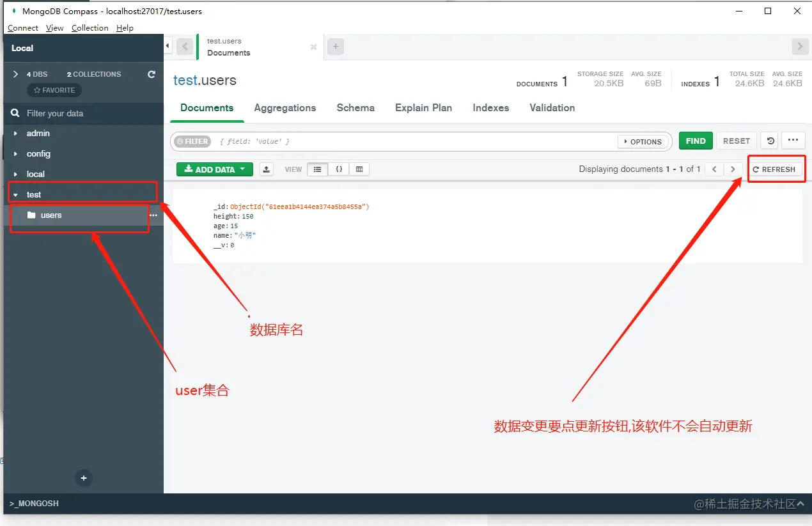Open the users collection three-dot menu
The height and width of the screenshot is (526, 812).
click(x=153, y=215)
